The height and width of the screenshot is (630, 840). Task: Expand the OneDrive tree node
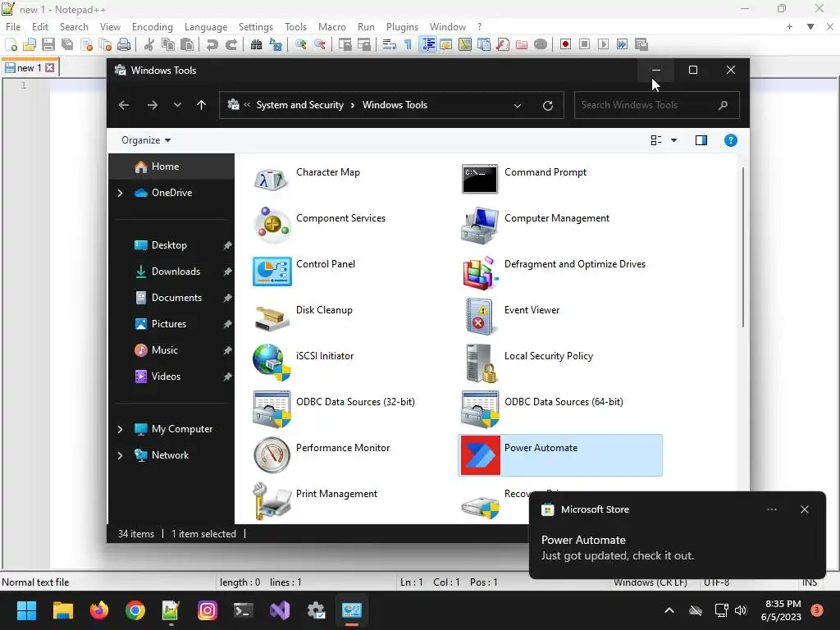pyautogui.click(x=120, y=193)
